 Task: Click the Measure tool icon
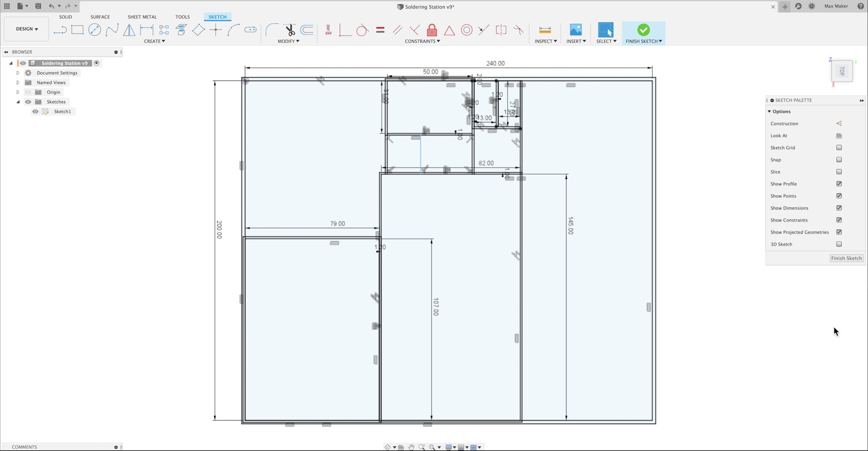click(x=545, y=30)
